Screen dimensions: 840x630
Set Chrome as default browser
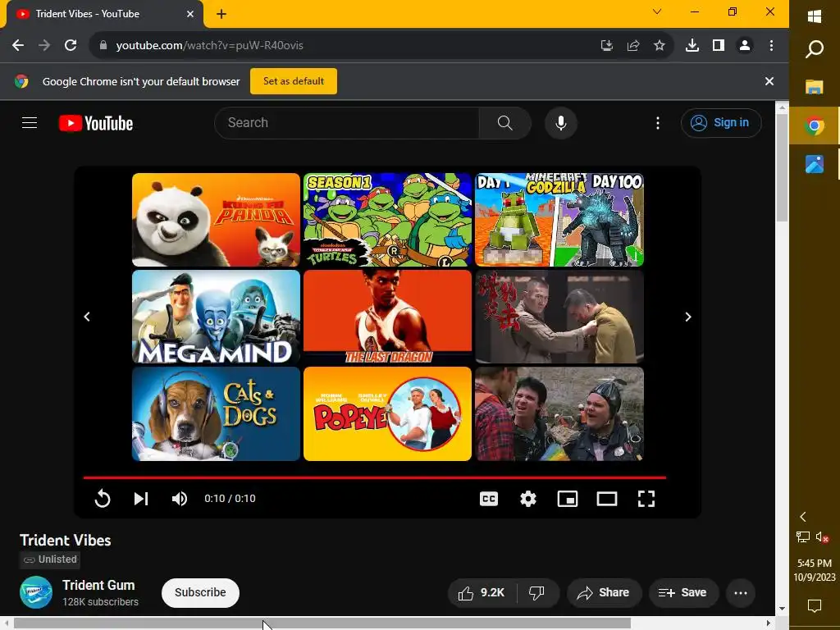[x=294, y=81]
